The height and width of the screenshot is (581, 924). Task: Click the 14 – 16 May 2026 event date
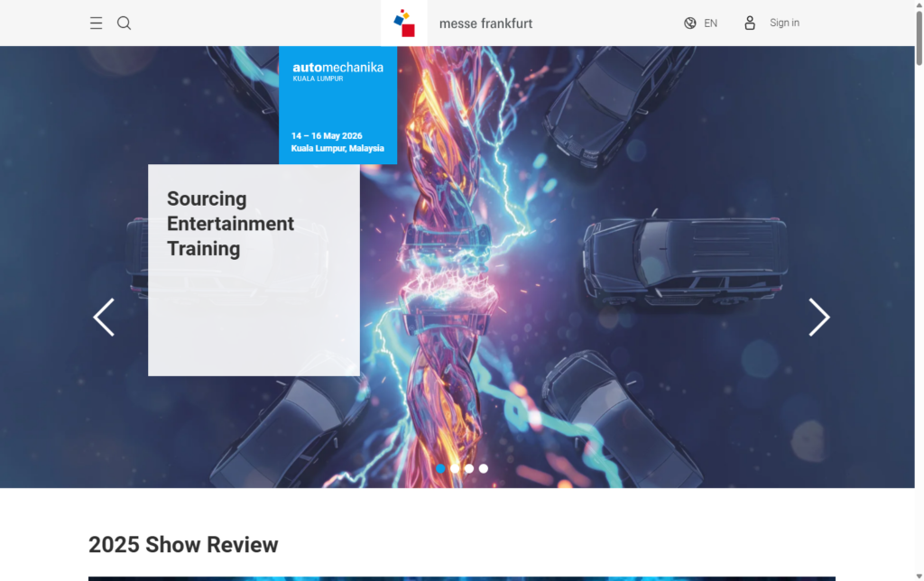[x=327, y=136]
